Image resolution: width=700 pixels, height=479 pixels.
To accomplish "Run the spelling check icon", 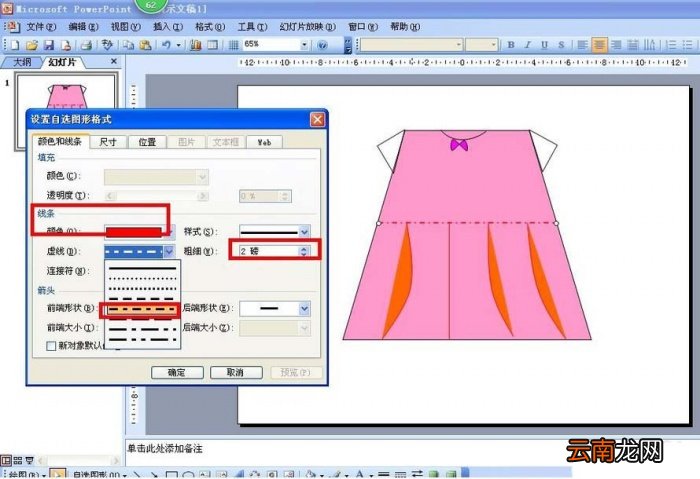I will (107, 45).
